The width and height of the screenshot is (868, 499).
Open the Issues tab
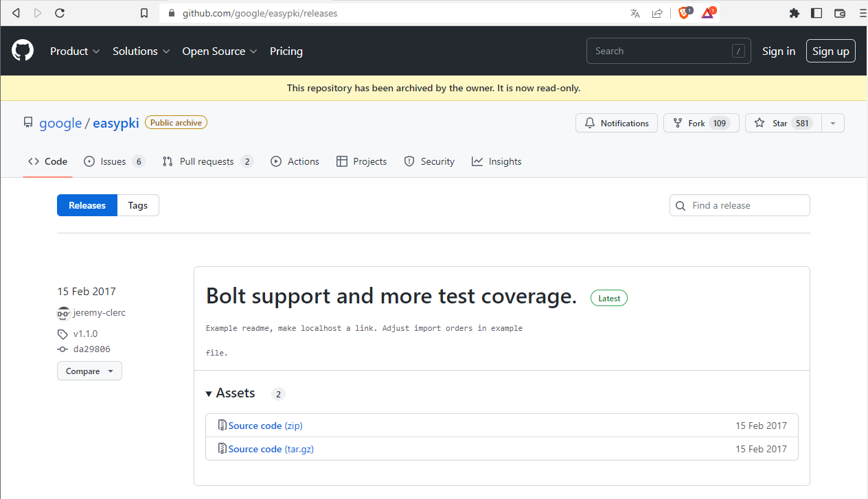[x=113, y=162]
